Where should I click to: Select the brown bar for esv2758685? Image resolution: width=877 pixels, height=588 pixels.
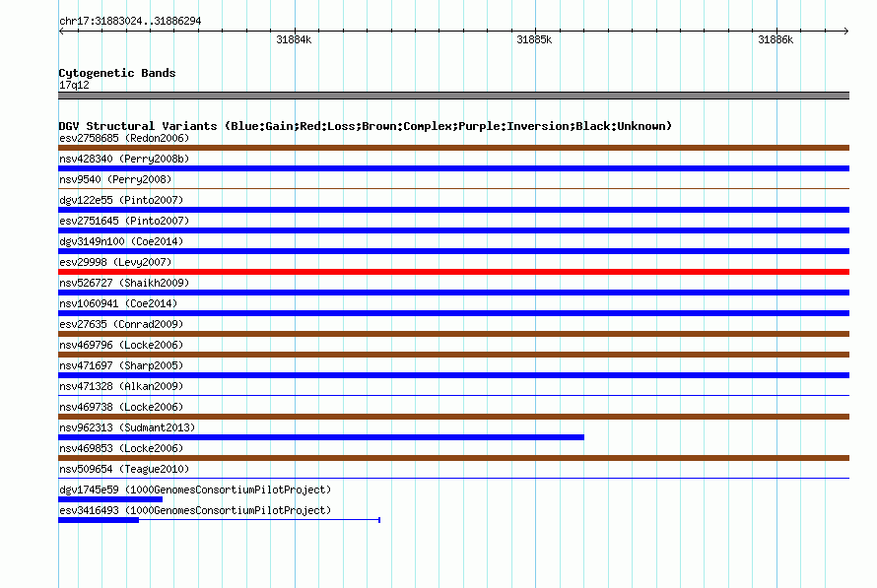point(453,148)
